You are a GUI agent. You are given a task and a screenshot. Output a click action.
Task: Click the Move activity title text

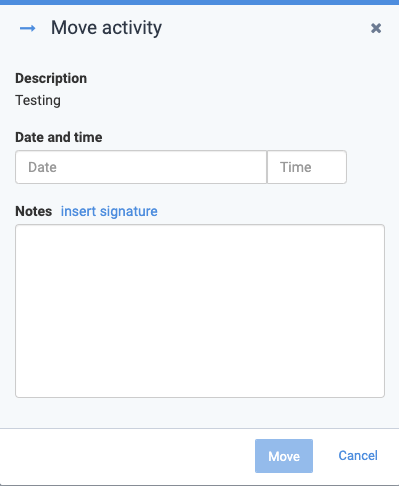pos(106,28)
